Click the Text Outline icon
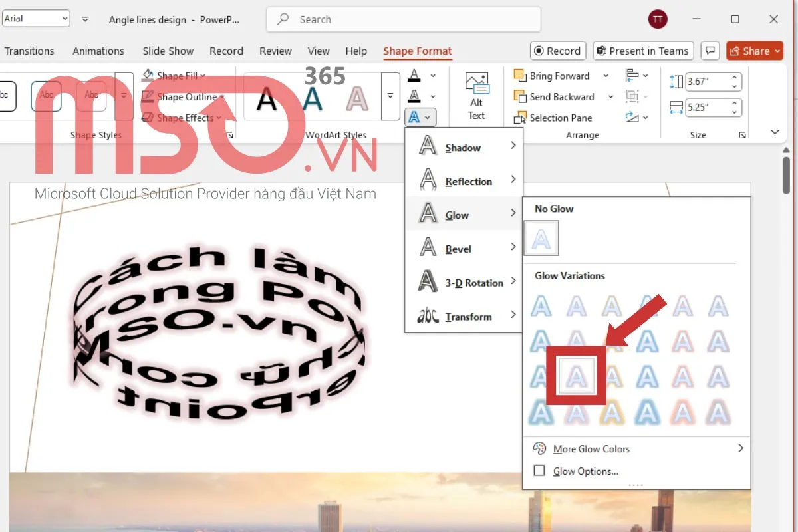This screenshot has height=532, width=798. click(x=414, y=96)
